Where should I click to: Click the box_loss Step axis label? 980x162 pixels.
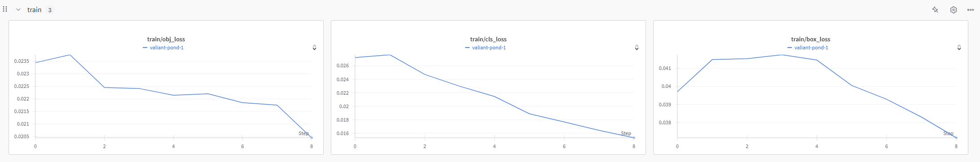click(948, 133)
